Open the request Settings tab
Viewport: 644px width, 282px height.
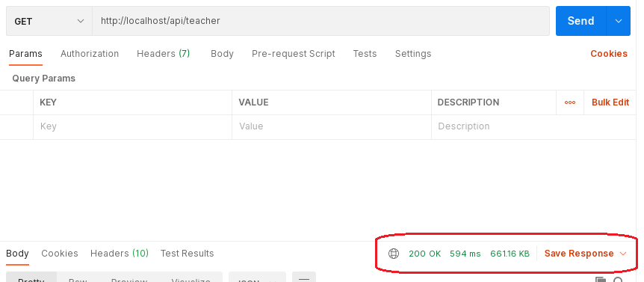(x=413, y=54)
